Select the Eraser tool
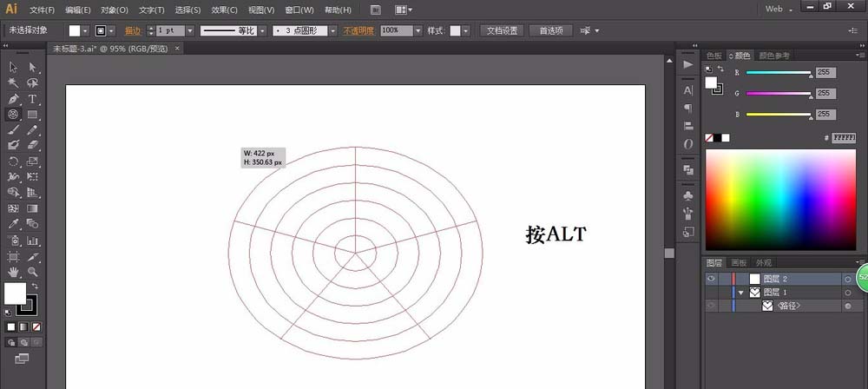 point(33,145)
